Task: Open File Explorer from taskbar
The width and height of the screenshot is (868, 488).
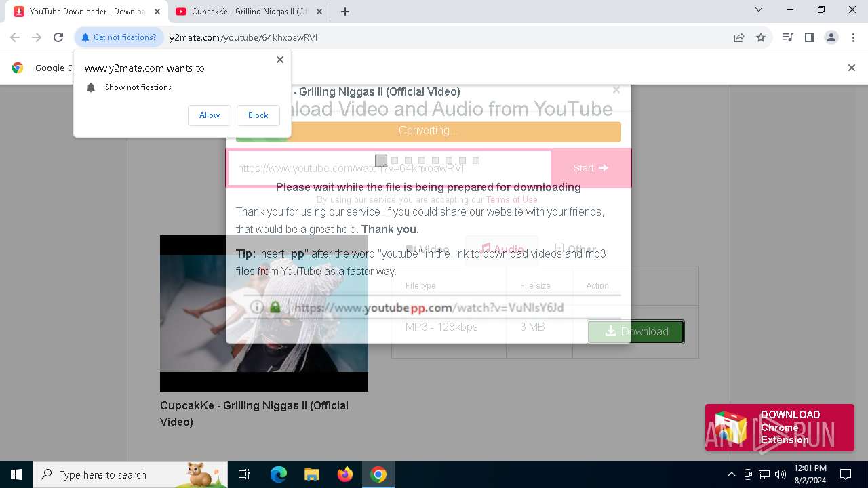Action: click(312, 474)
